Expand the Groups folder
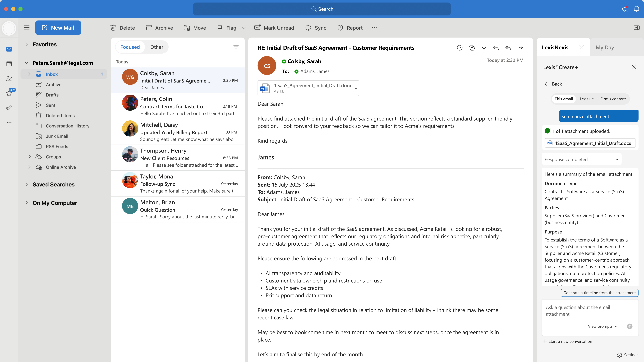The width and height of the screenshot is (644, 362). (30, 157)
